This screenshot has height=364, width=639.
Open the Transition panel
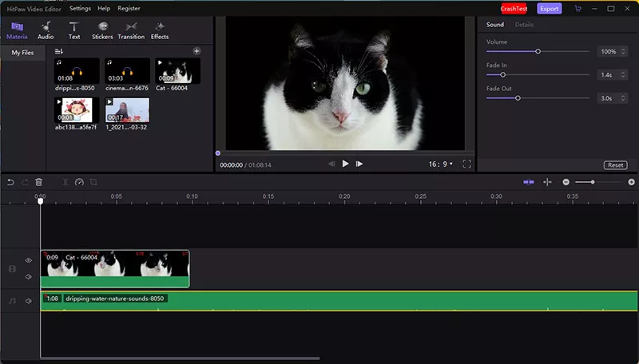131,30
